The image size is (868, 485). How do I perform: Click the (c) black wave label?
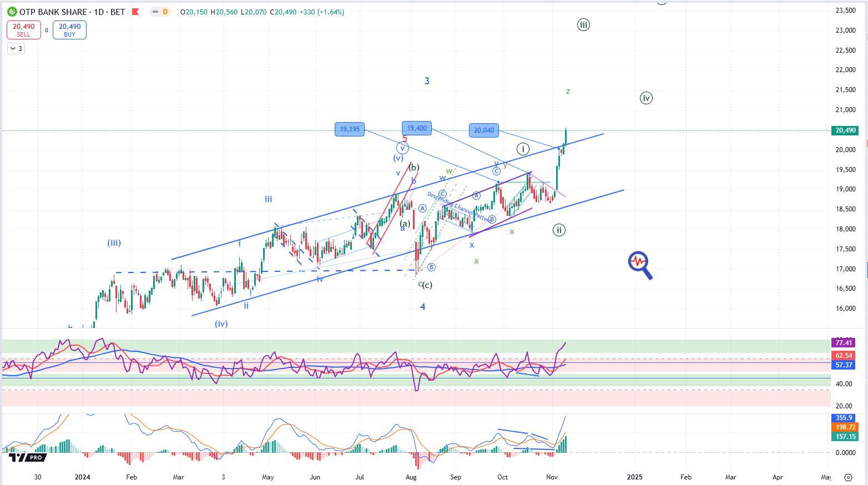coord(427,285)
